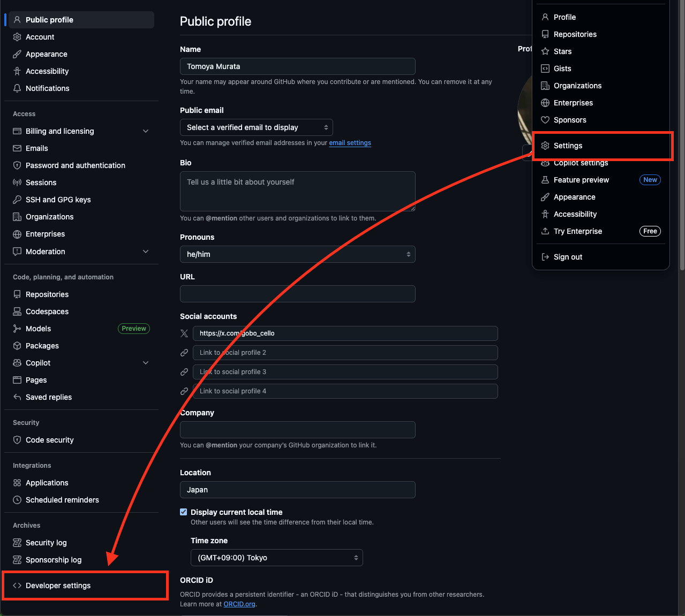Open Profile from the user menu

(601, 17)
